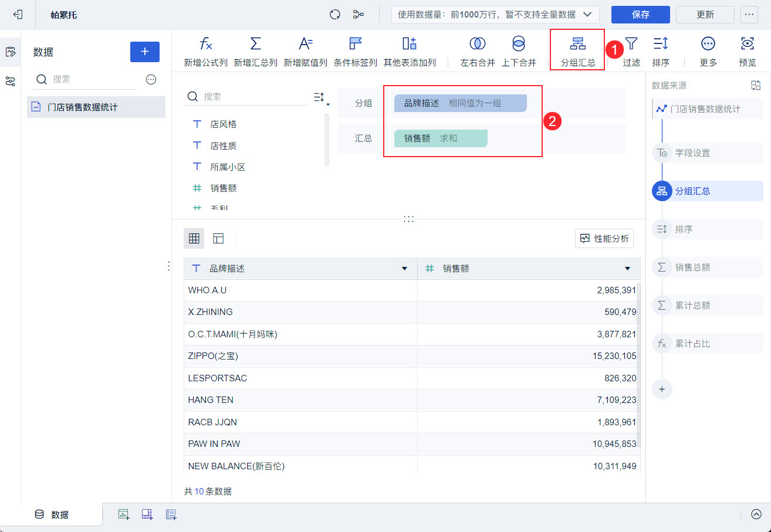Click the add report list icon at bottom
Viewport: 771px width, 532px height.
[171, 514]
